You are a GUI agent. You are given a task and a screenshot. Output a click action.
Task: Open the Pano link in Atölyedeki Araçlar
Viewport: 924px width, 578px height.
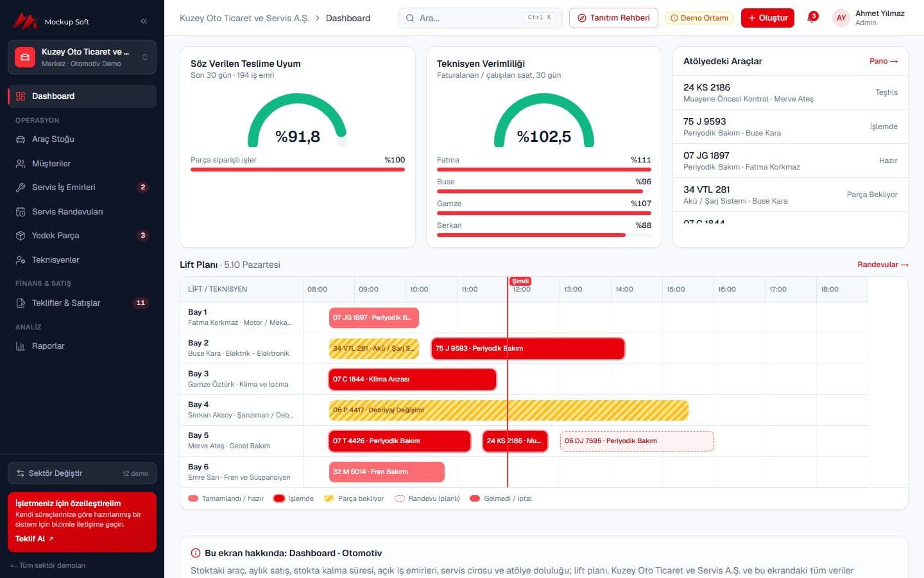pos(884,61)
